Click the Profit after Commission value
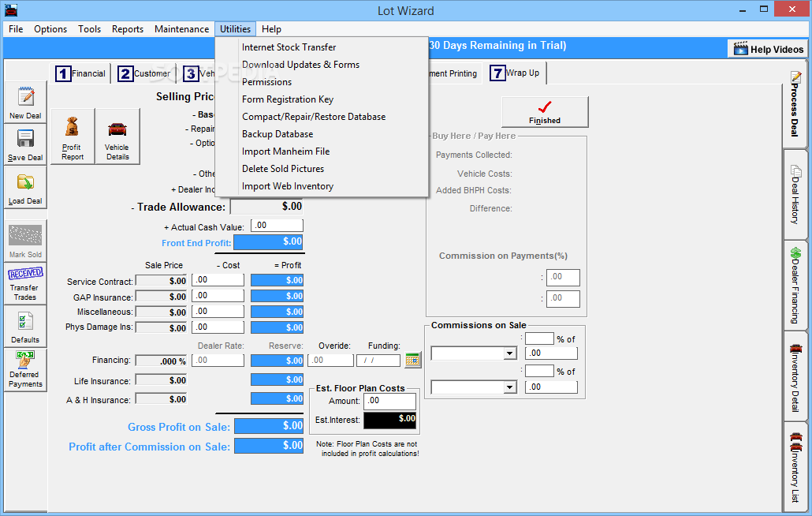Image resolution: width=812 pixels, height=516 pixels. [x=269, y=446]
